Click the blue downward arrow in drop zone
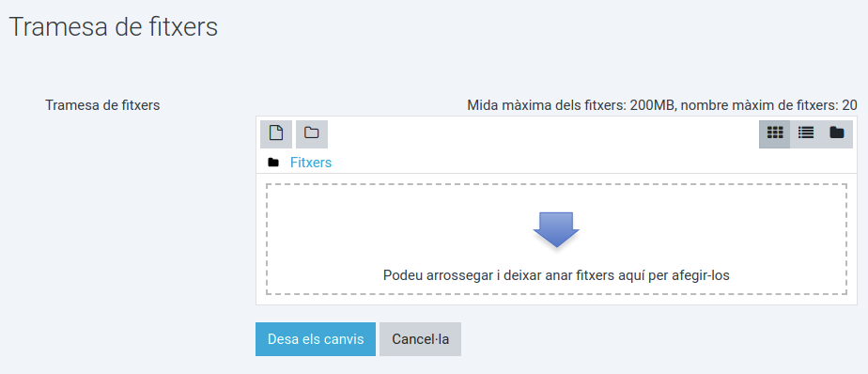The height and width of the screenshot is (374, 868). (556, 229)
